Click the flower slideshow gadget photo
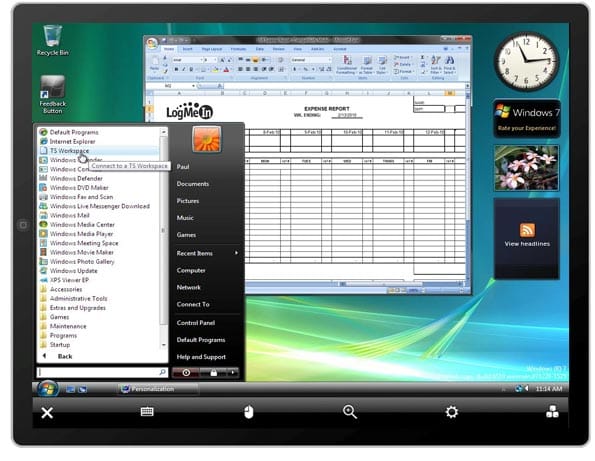The width and height of the screenshot is (595, 461). pos(526,168)
